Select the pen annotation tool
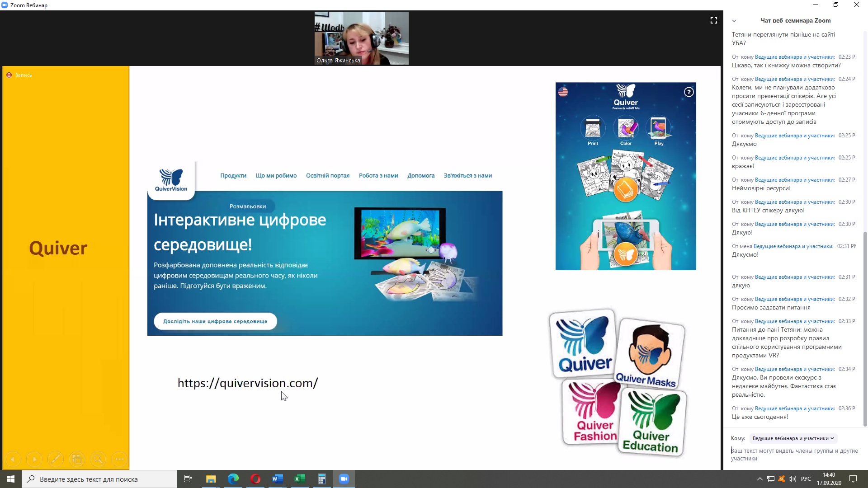 coord(56,460)
